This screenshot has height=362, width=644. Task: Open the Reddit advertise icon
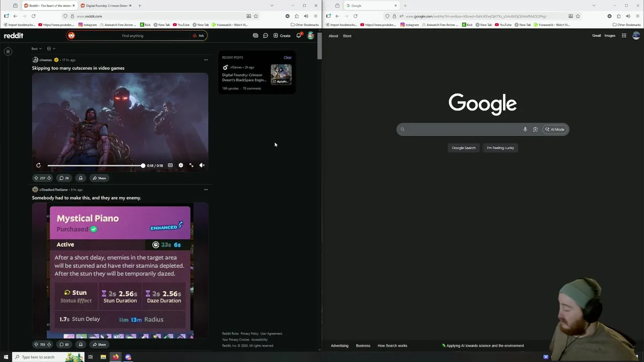point(256,36)
